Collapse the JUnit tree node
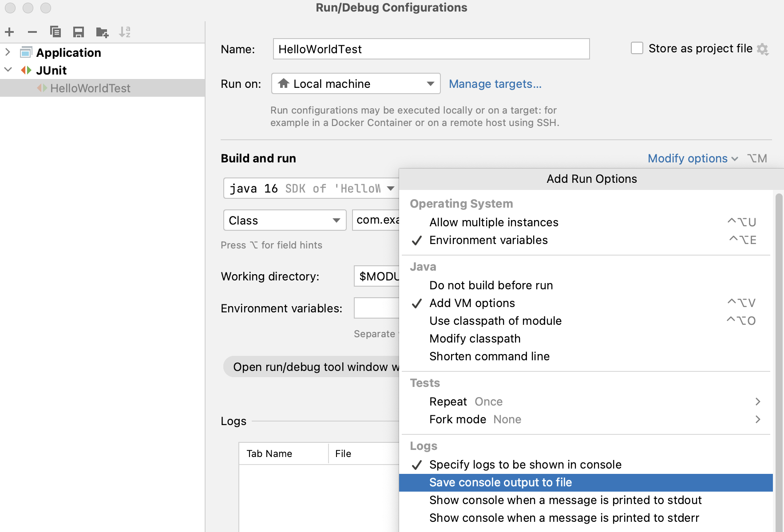The image size is (784, 532). click(x=8, y=70)
